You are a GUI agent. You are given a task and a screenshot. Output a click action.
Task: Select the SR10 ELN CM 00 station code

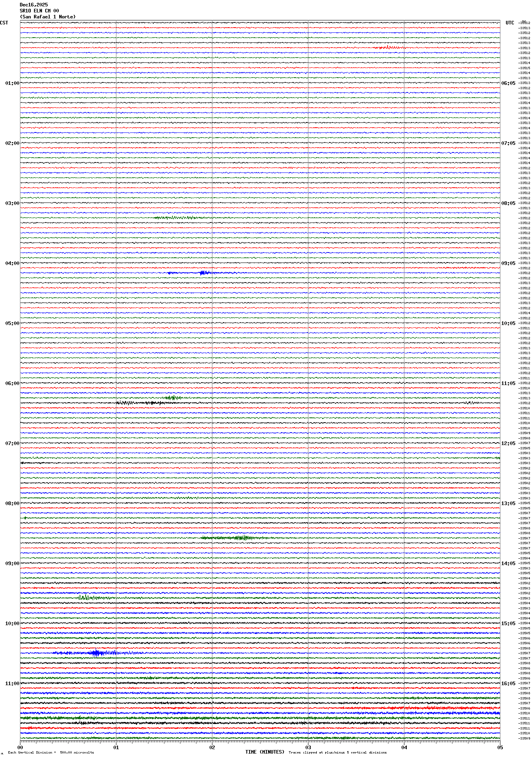point(39,11)
